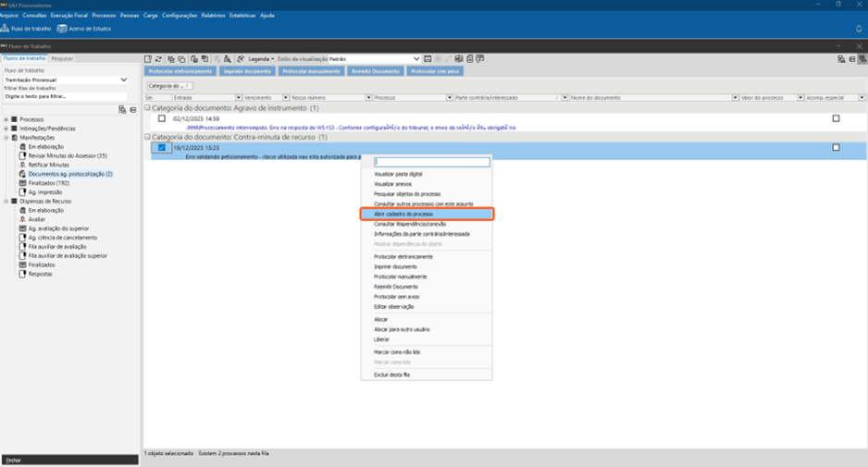Screen dimensions: 868x467
Task: Click the Reemitir Documento button
Action: pyautogui.click(x=375, y=71)
